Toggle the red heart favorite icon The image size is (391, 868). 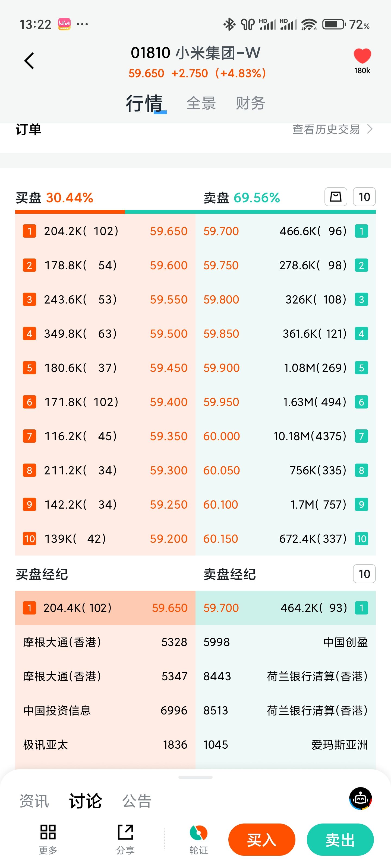tap(362, 56)
